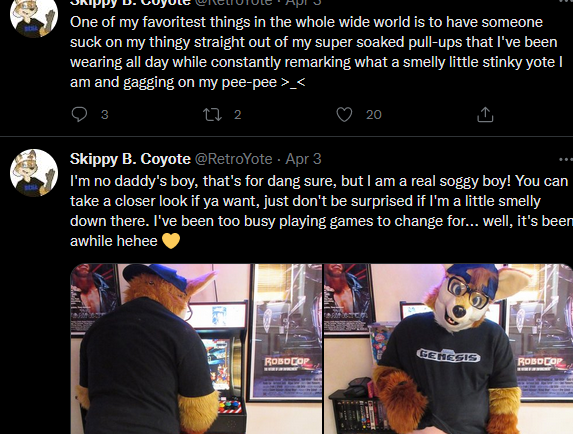Viewport: 573px width, 434px height.
Task: Open the first tweet by clicking its text
Action: pyautogui.click(x=316, y=52)
